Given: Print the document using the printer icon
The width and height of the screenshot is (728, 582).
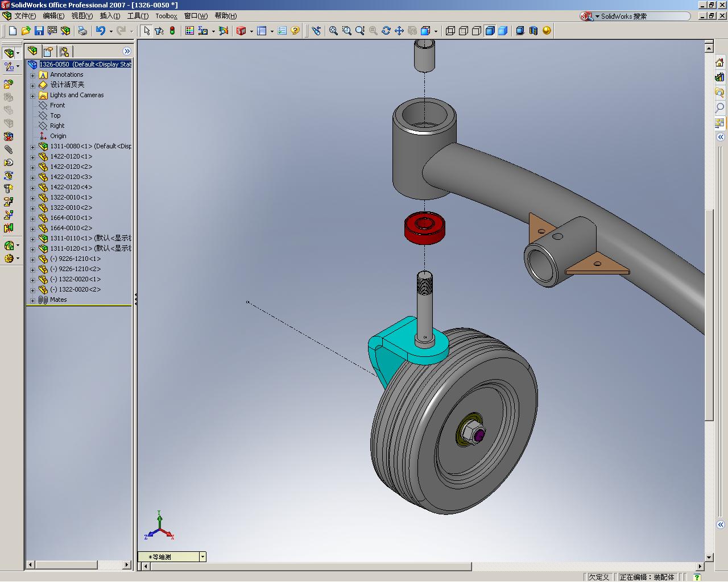Looking at the screenshot, I should click(82, 31).
